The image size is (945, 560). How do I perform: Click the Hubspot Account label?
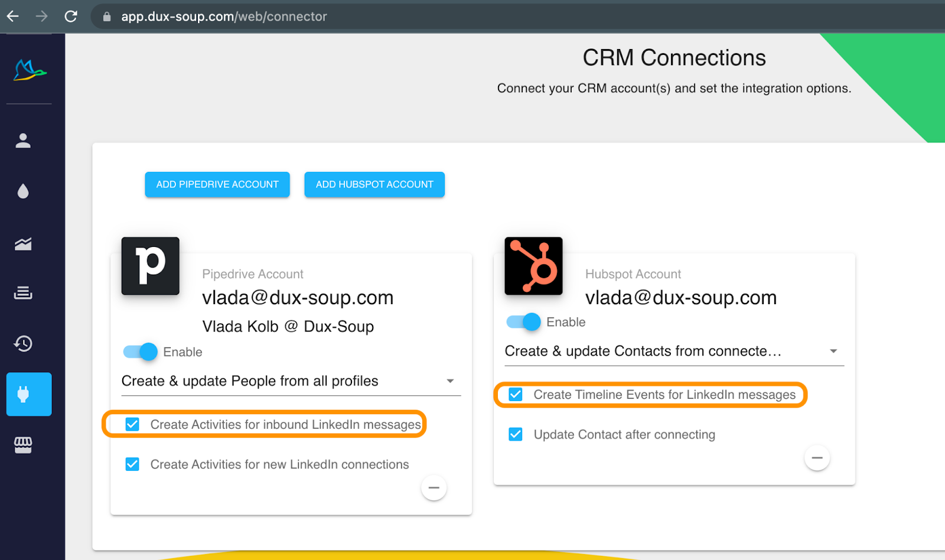click(633, 274)
